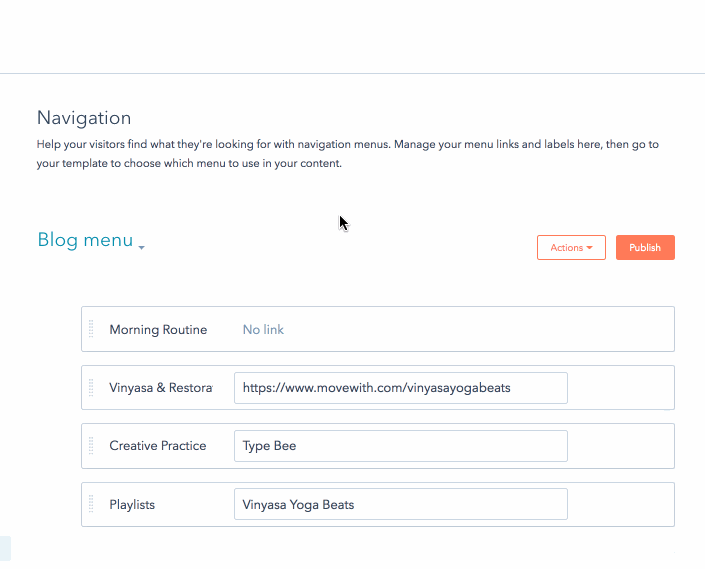This screenshot has height=569, width=705.
Task: Click the Creative Practice menu label
Action: click(158, 446)
